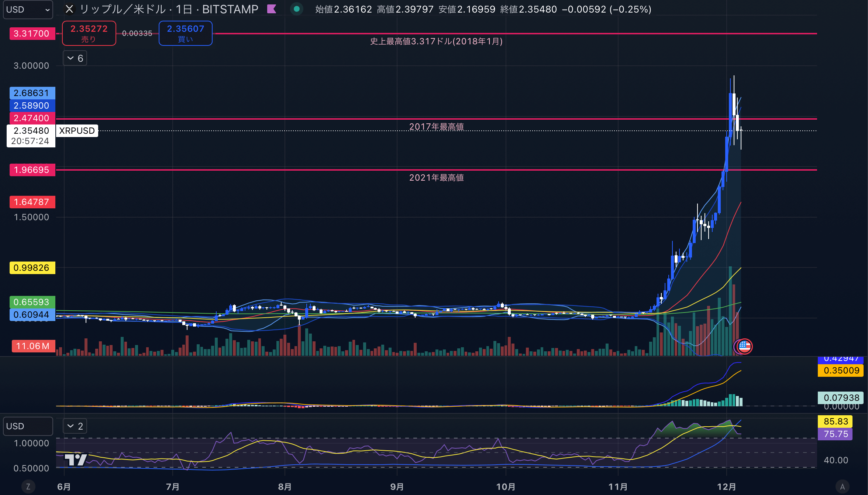Image resolution: width=868 pixels, height=495 pixels.
Task: Click the 2.58900 price label
Action: (x=32, y=106)
